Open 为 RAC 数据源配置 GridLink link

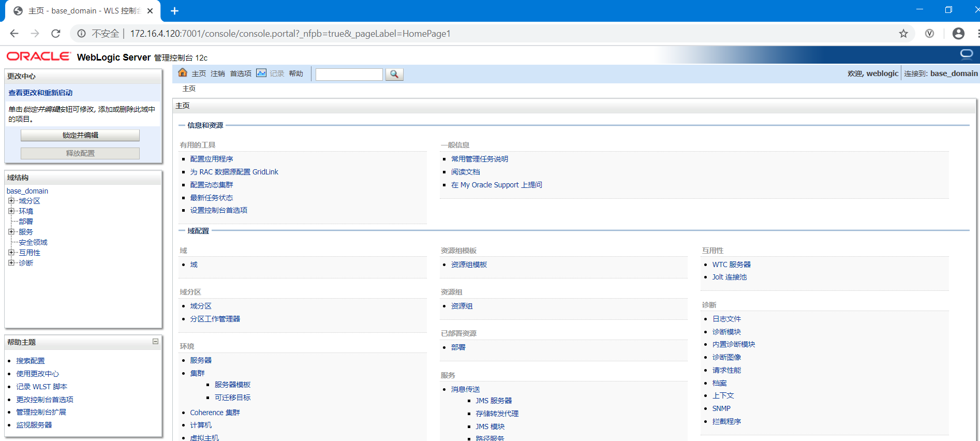click(234, 172)
